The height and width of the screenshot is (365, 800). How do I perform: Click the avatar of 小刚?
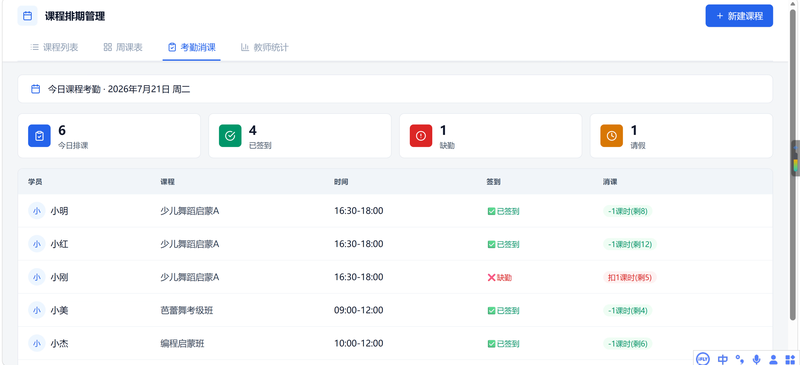(37, 277)
